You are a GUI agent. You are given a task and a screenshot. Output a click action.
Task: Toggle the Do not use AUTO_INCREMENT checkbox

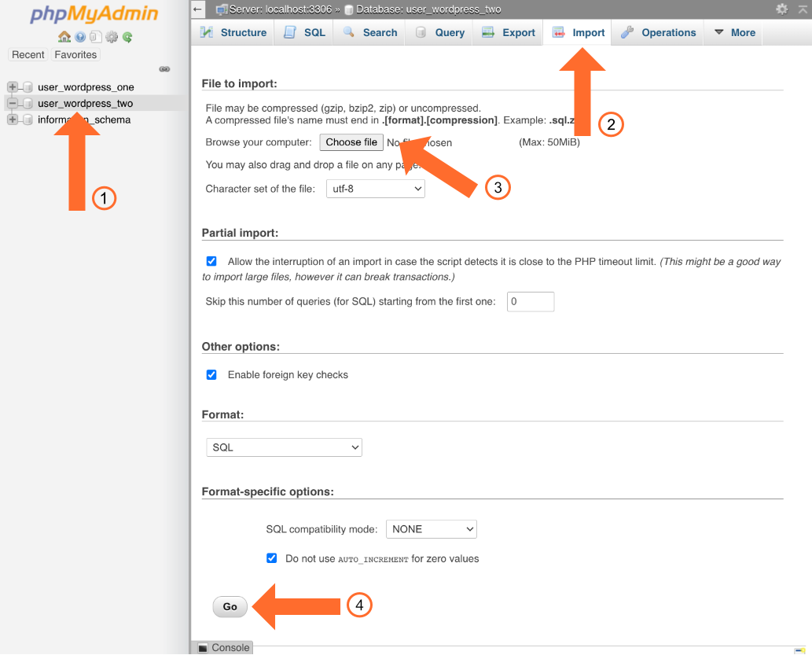(272, 558)
